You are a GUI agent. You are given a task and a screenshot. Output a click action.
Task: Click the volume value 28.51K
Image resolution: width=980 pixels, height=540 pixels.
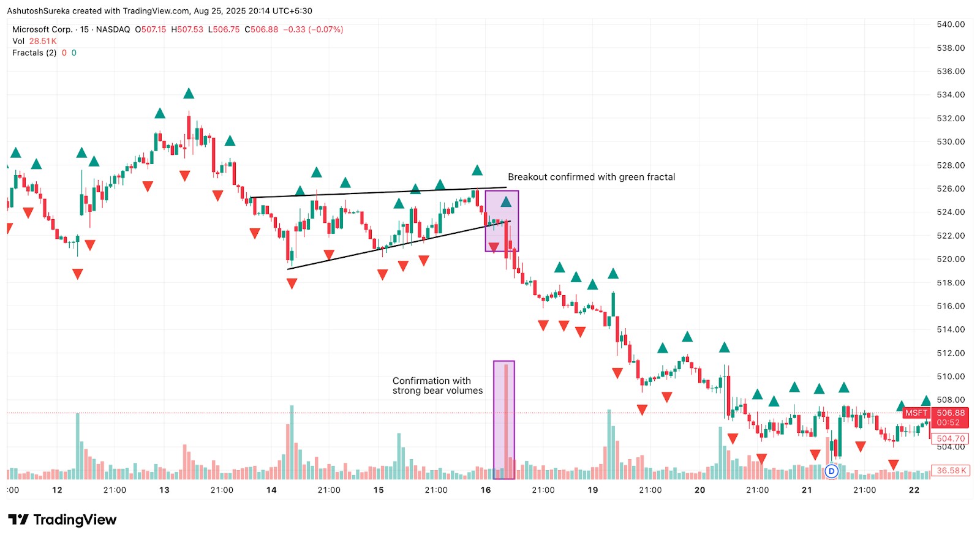(43, 41)
